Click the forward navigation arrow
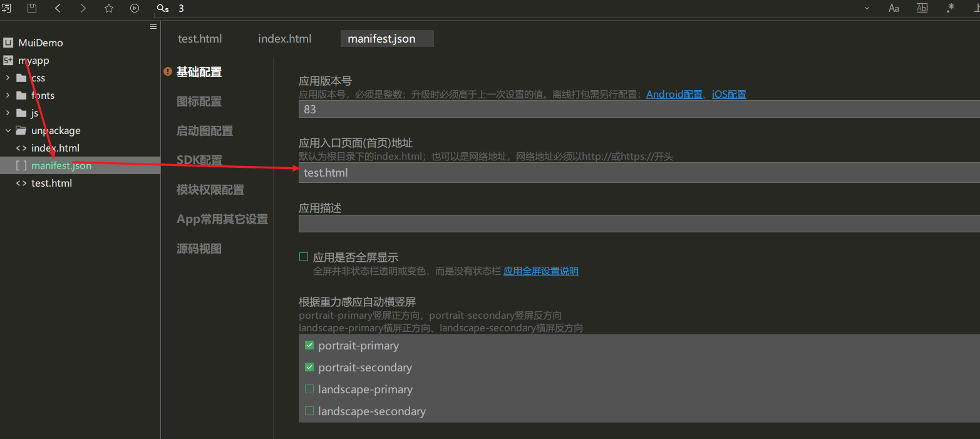The image size is (980, 439). [83, 8]
